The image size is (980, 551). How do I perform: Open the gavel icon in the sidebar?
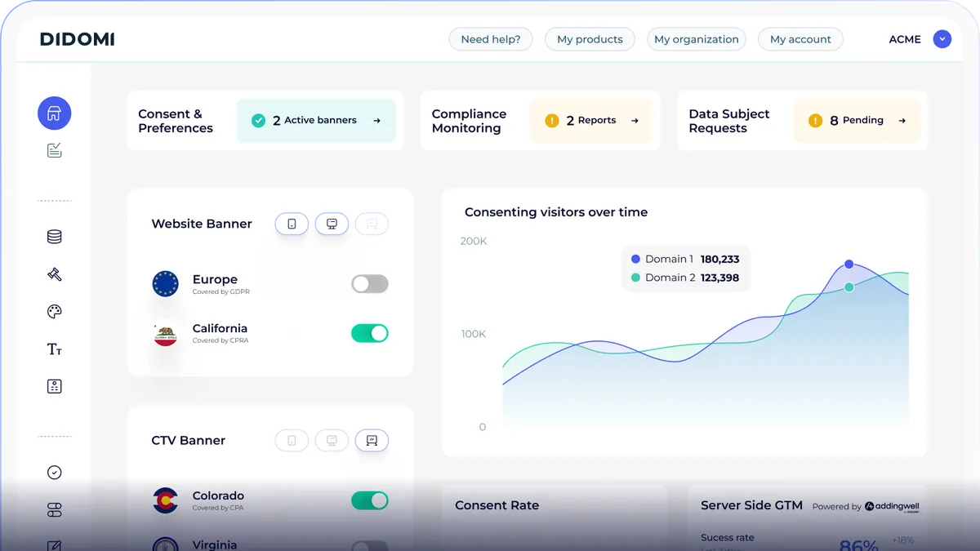54,274
